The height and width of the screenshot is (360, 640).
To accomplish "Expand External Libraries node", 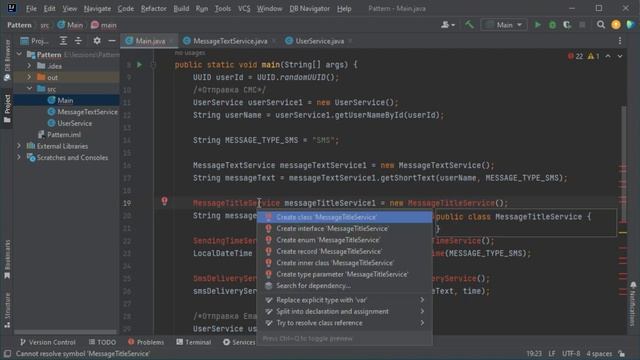I will (19, 146).
